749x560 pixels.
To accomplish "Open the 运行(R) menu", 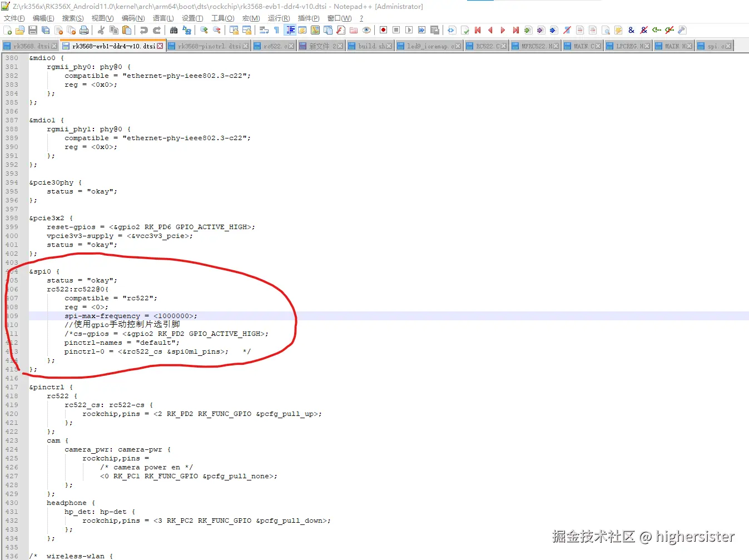I will 279,18.
